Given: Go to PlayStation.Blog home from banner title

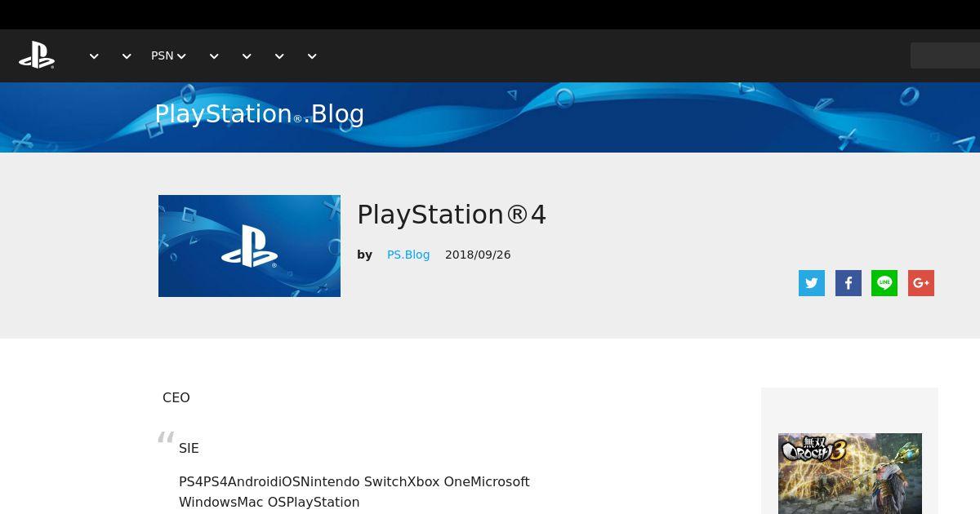Looking at the screenshot, I should [260, 113].
